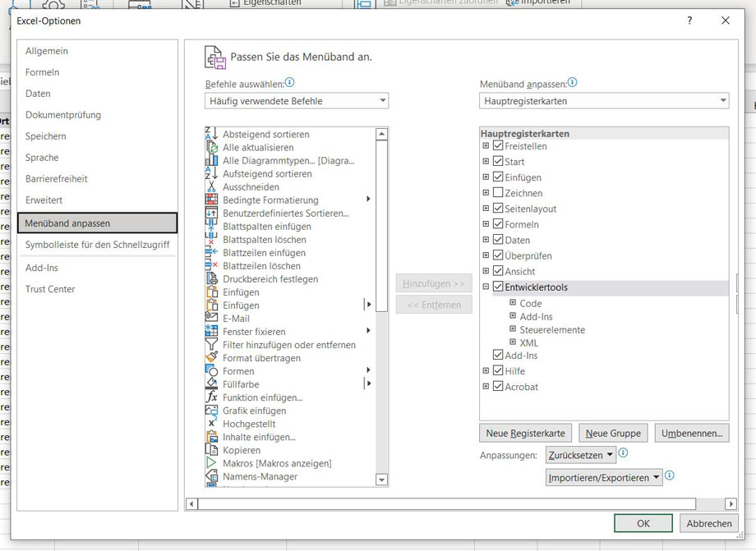Select the Blattzeilen einfügen icon
Image resolution: width=756 pixels, height=551 pixels.
(211, 252)
